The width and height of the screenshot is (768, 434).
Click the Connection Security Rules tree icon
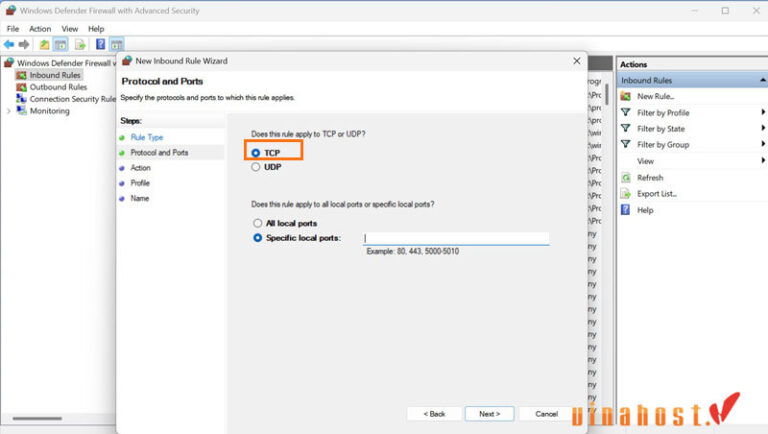(21, 98)
